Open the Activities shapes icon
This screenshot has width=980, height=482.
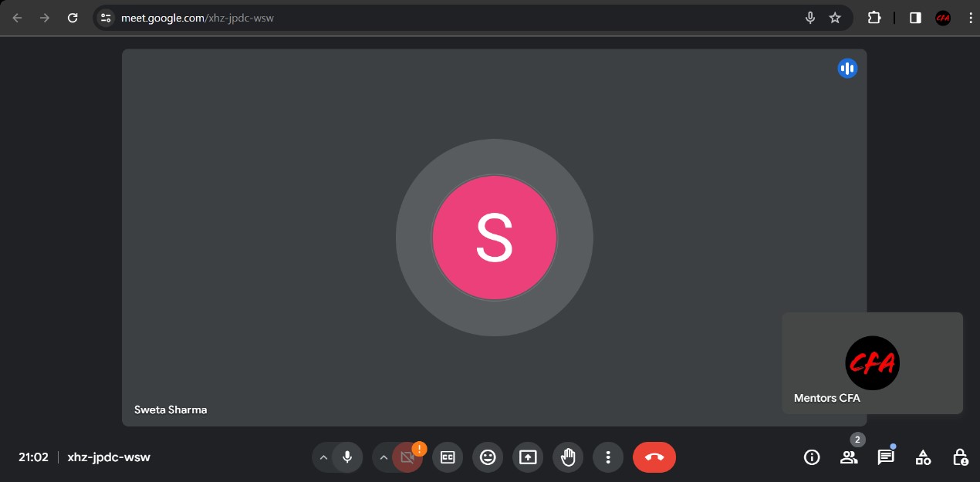[x=923, y=457]
